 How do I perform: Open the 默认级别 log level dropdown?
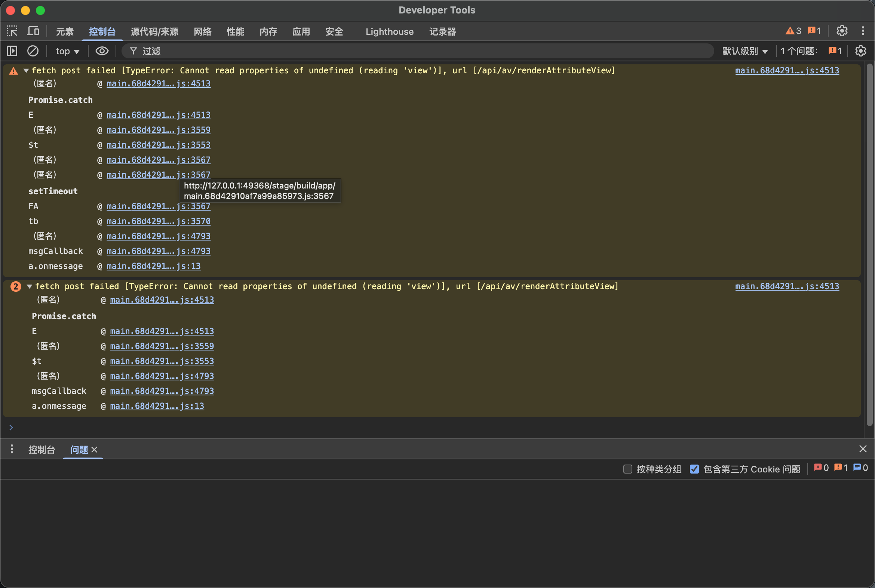pyautogui.click(x=744, y=51)
